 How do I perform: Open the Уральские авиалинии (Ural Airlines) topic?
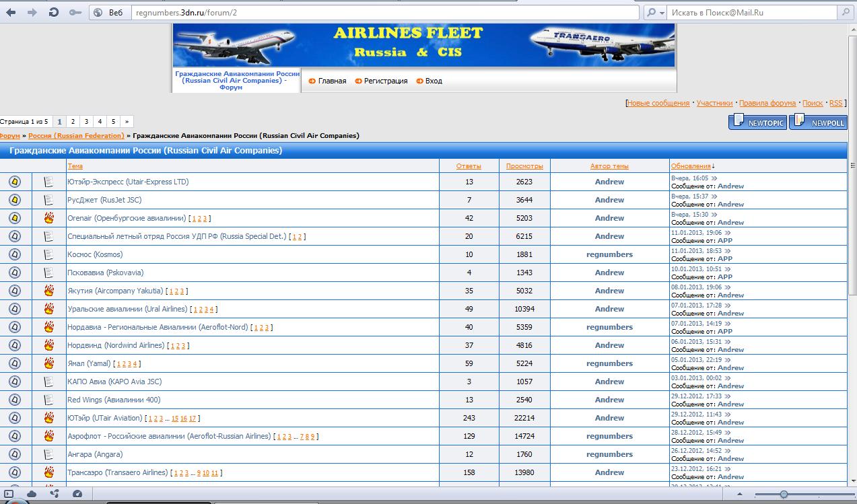(127, 309)
